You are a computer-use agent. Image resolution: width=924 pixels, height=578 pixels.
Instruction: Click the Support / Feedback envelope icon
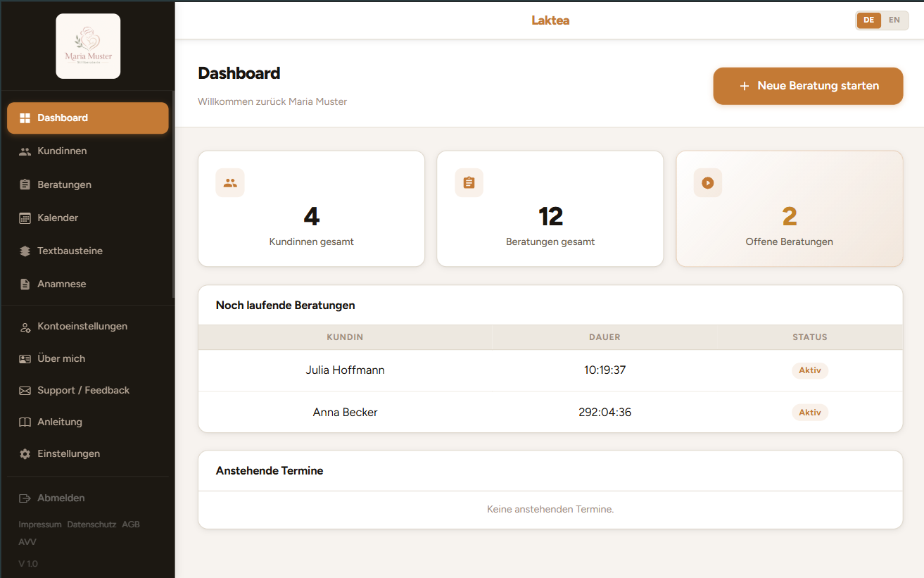pyautogui.click(x=25, y=391)
